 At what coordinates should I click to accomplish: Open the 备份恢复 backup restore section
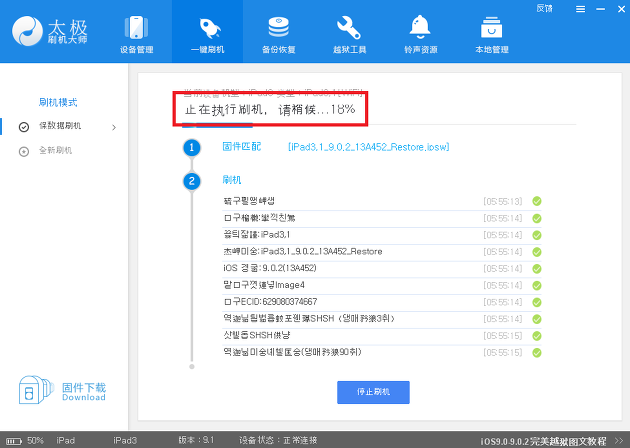tap(278, 33)
